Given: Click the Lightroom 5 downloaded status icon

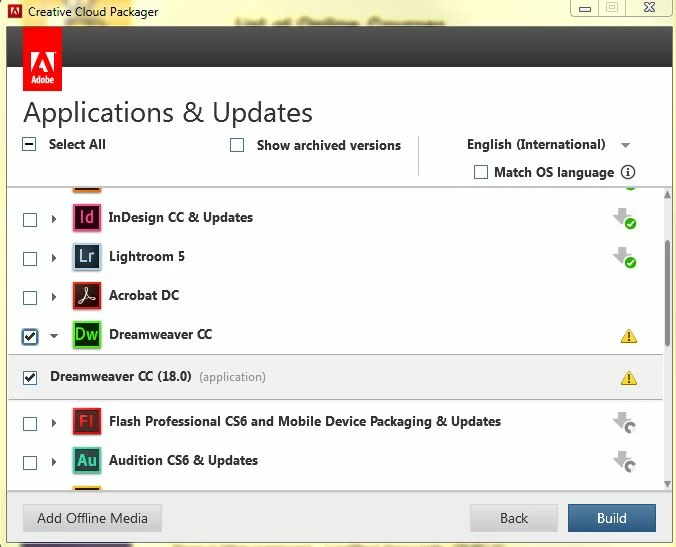Looking at the screenshot, I should [x=625, y=257].
